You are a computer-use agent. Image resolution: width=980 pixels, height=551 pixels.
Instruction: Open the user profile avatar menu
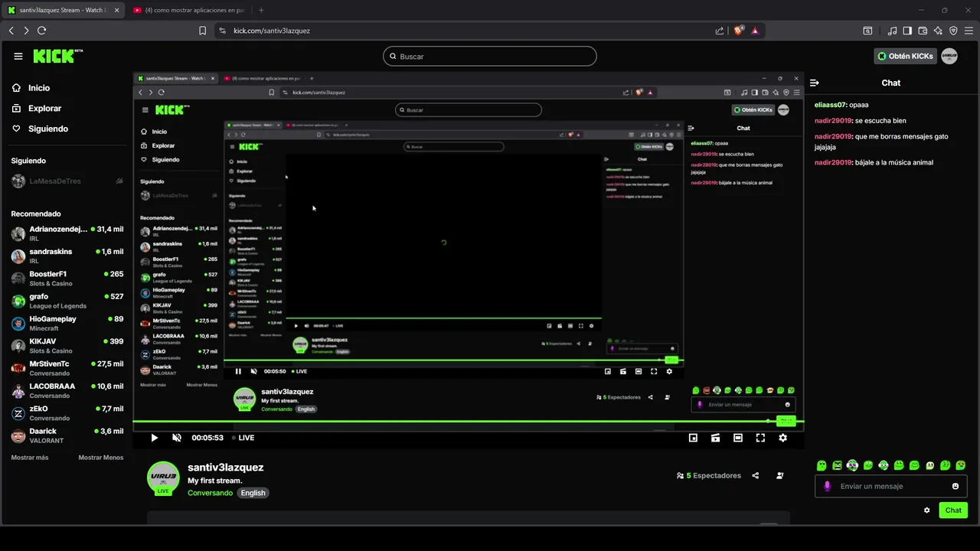949,56
